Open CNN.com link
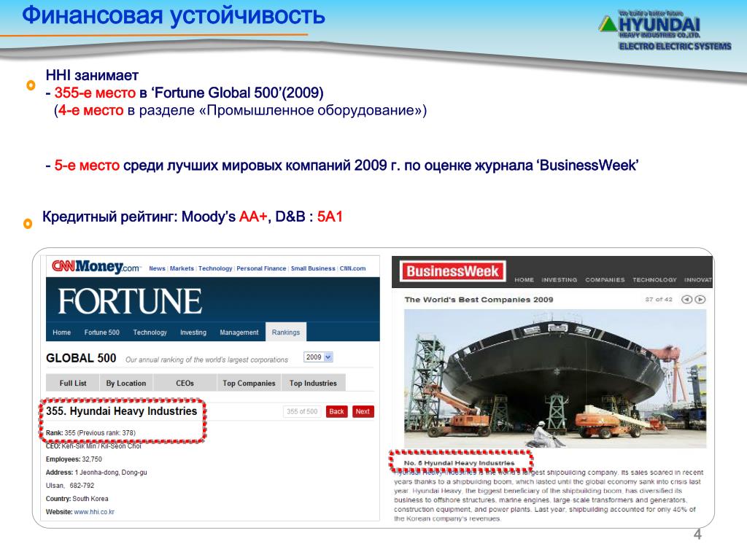The image size is (747, 560). (352, 268)
